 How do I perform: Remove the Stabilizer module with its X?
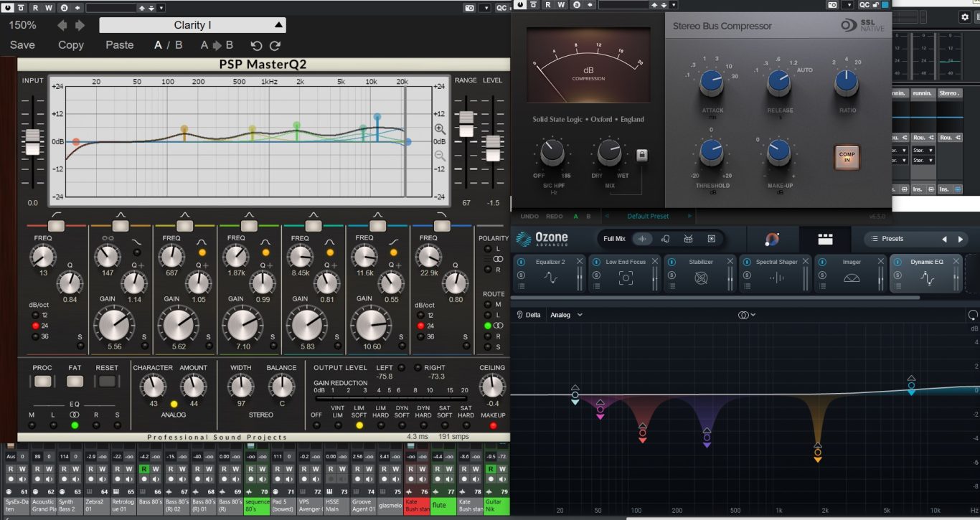(x=730, y=262)
